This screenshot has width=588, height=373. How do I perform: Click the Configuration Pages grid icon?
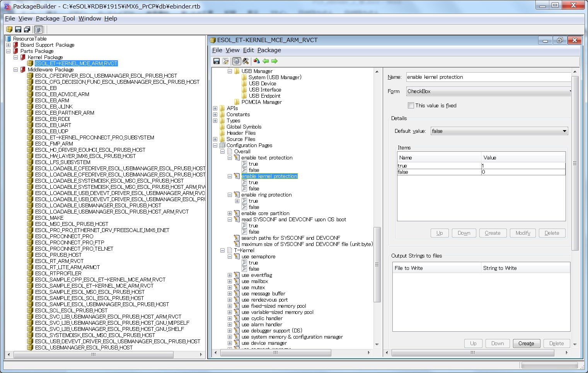tap(222, 145)
